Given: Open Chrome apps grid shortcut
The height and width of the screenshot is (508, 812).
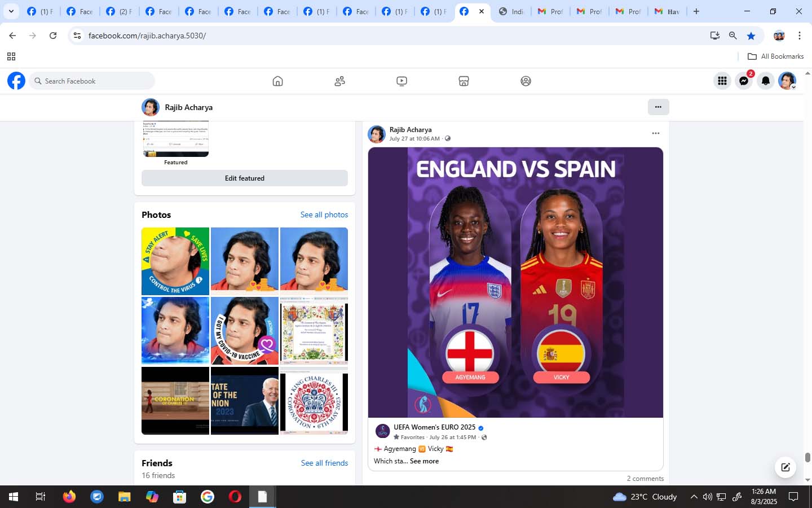Looking at the screenshot, I should (11, 56).
